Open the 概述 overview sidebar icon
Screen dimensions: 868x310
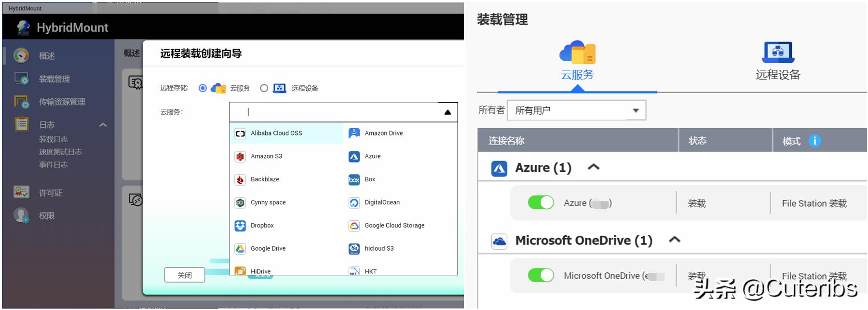(x=21, y=55)
